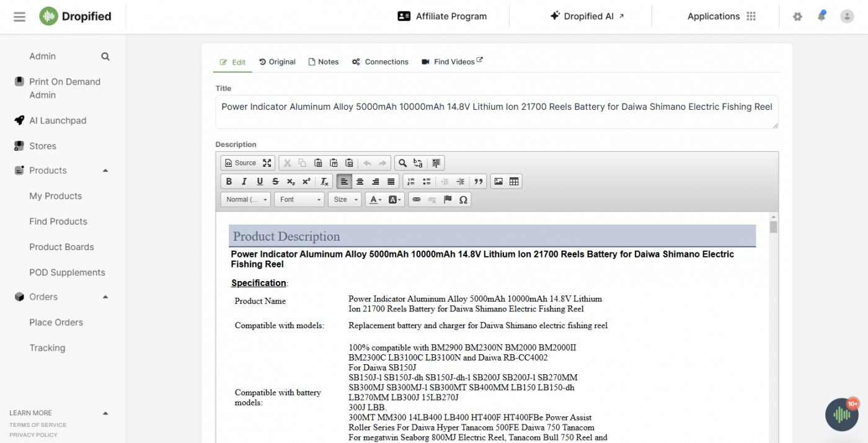Align text left

coord(344,181)
